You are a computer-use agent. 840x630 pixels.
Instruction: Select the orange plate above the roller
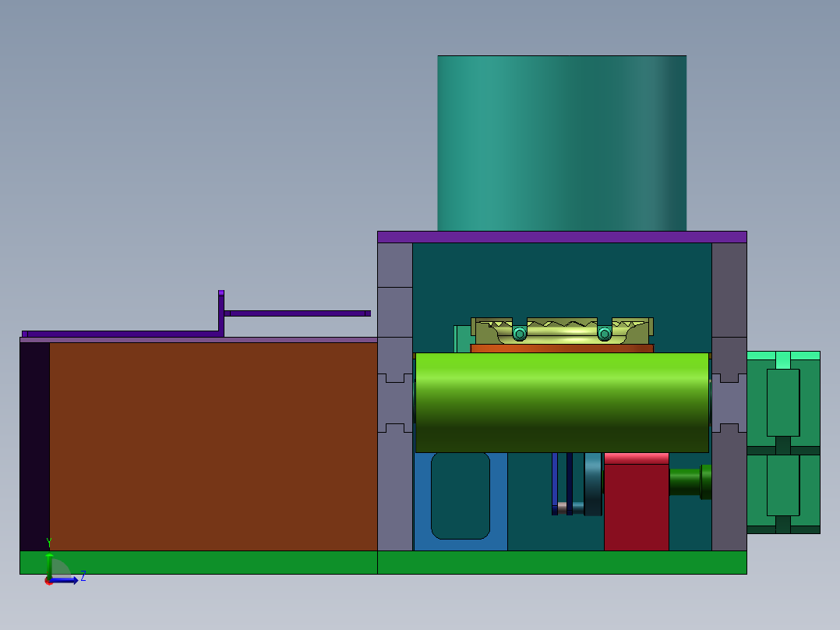(x=562, y=349)
